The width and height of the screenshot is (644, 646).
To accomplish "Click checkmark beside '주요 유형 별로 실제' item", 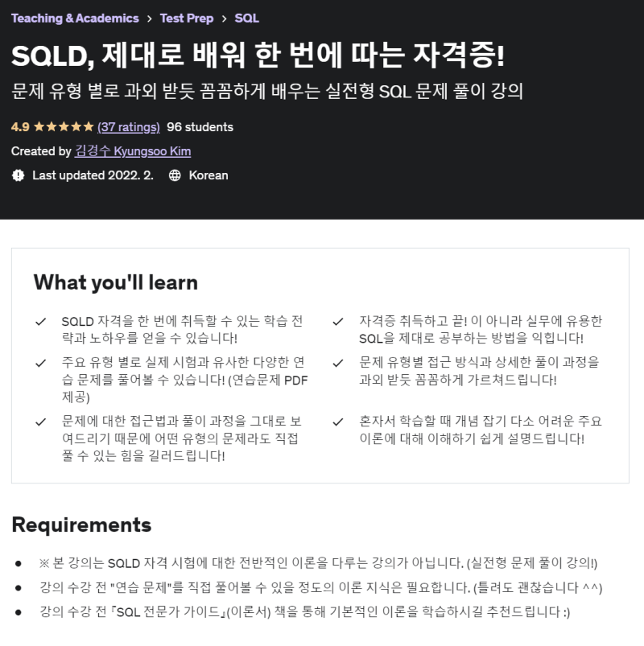I will click(x=40, y=363).
